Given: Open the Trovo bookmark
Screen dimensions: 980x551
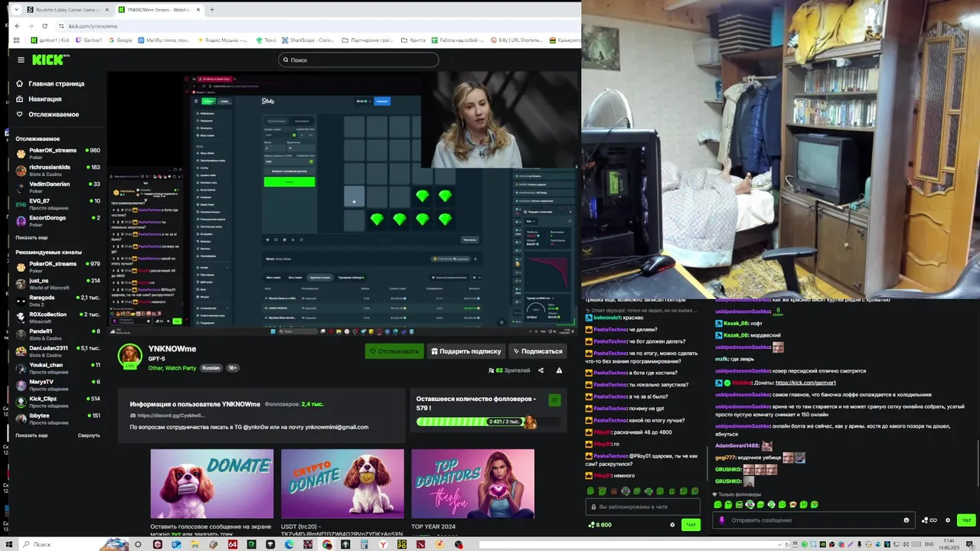Looking at the screenshot, I should tap(267, 40).
